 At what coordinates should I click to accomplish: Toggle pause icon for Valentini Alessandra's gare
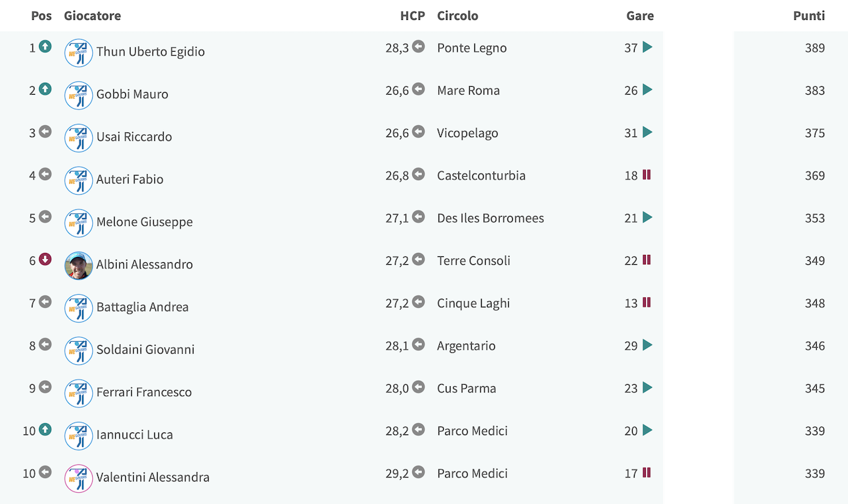(647, 473)
